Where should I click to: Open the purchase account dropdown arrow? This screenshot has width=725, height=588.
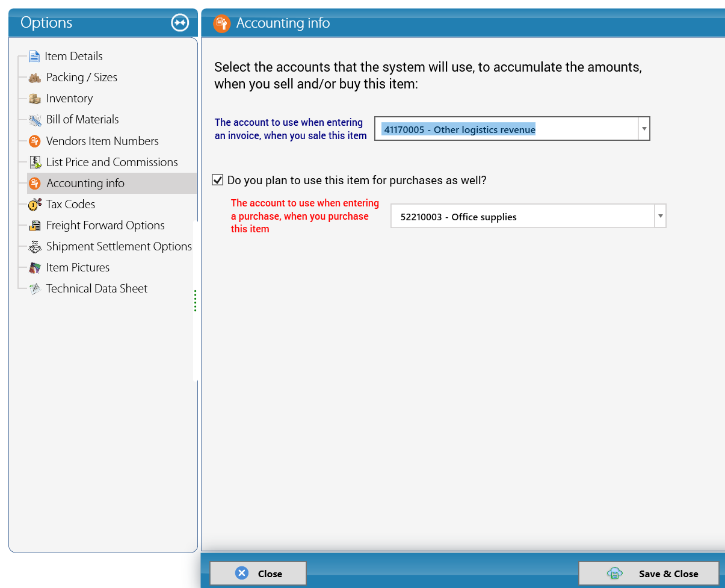660,216
